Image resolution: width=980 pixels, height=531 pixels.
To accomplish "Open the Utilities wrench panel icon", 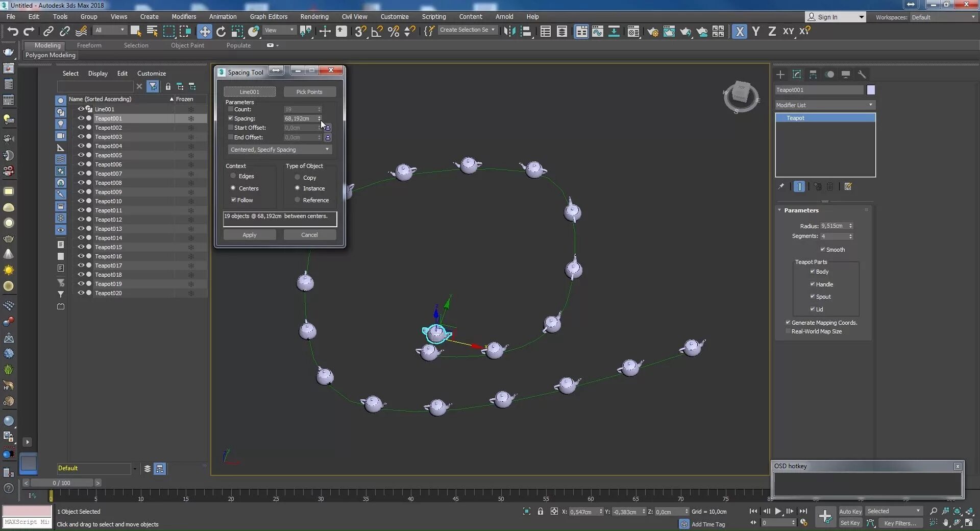I will point(862,75).
